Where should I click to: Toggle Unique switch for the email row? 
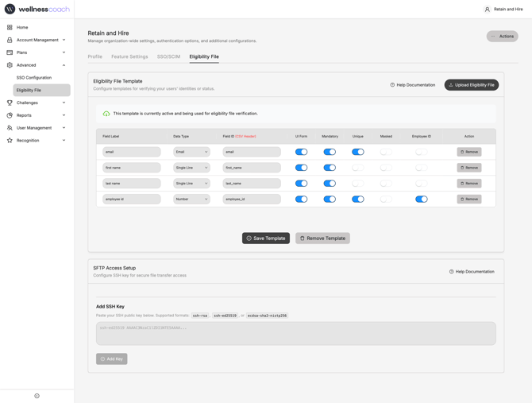pyautogui.click(x=358, y=152)
